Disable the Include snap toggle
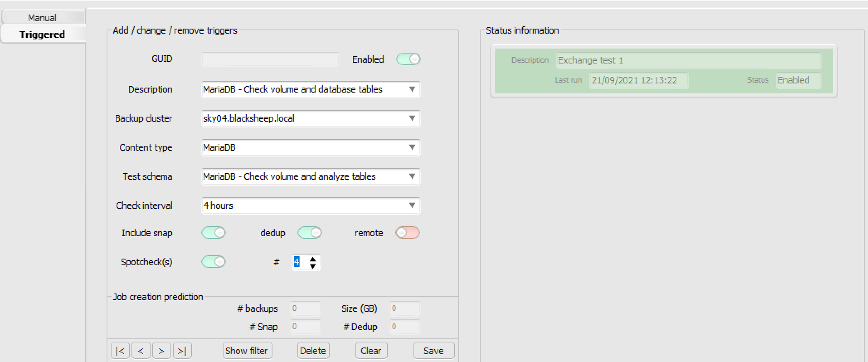 pos(214,233)
